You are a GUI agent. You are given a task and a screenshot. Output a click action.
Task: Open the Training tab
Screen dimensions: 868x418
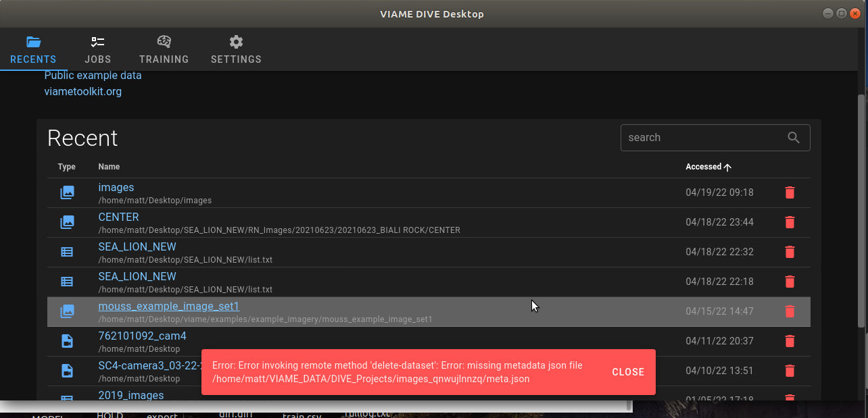tap(164, 50)
